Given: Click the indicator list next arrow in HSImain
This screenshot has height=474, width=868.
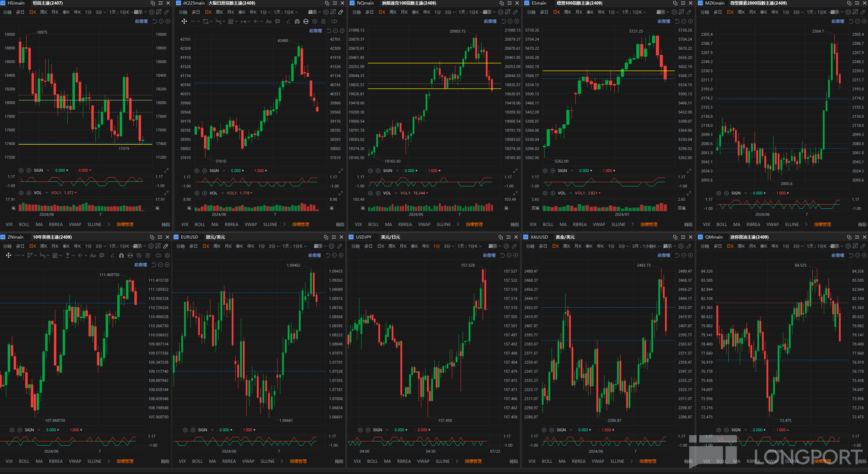Looking at the screenshot, I should 108,225.
